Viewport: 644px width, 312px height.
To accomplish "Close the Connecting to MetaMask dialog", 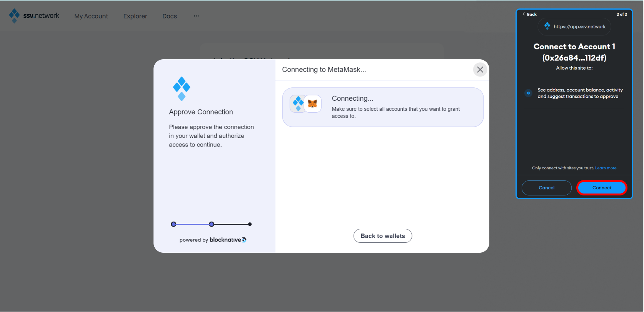I will click(480, 70).
